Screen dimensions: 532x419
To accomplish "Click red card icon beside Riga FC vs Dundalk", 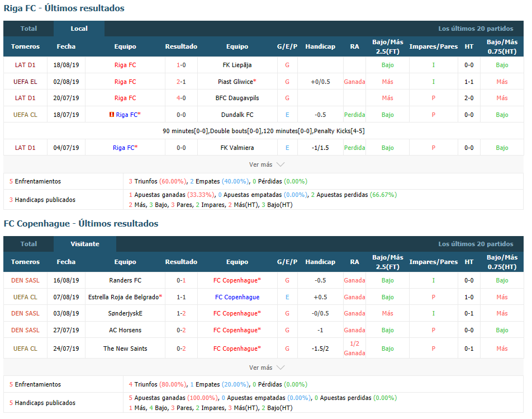I will click(111, 115).
